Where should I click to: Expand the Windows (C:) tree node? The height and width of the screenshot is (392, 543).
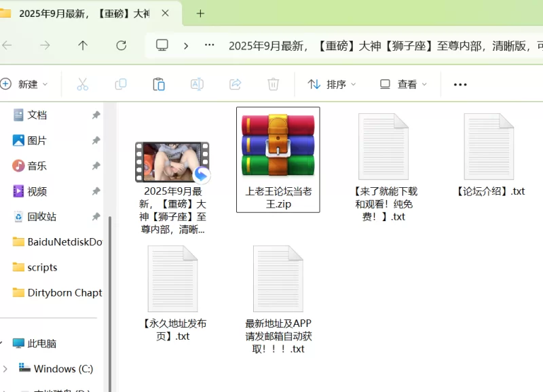tap(5, 369)
